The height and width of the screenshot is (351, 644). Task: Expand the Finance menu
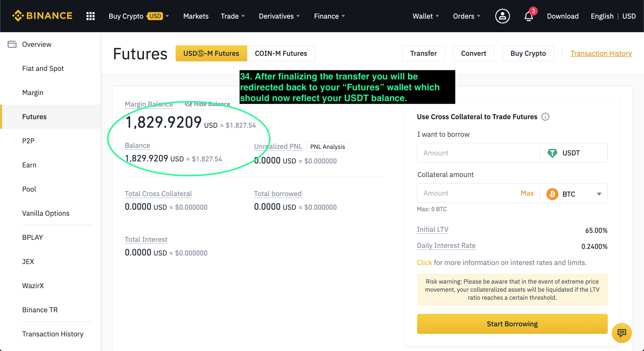[330, 16]
